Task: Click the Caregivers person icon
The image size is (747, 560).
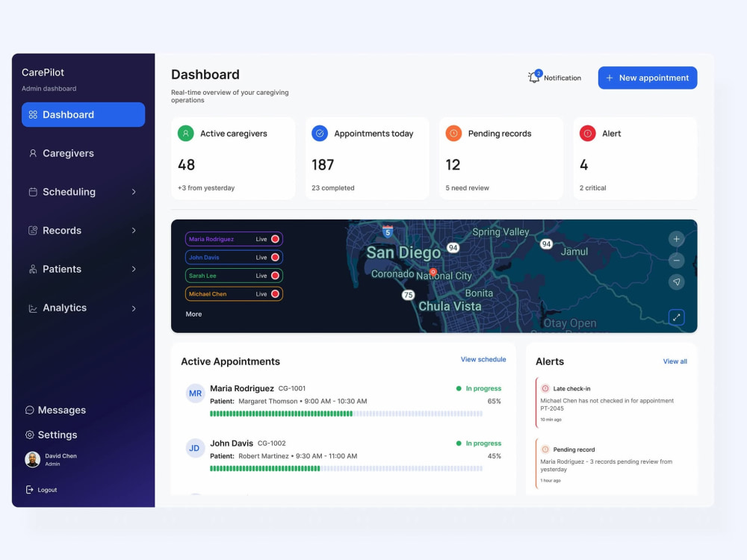Action: 33,153
